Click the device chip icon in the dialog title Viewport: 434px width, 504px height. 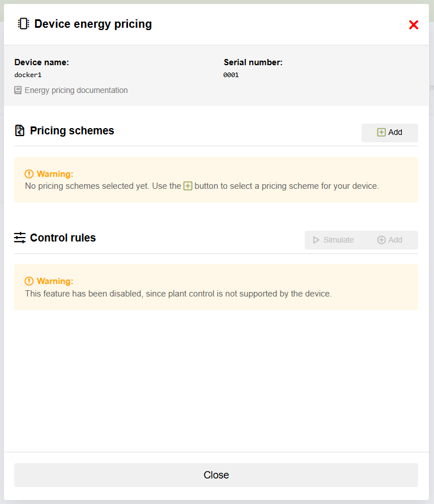[x=23, y=24]
